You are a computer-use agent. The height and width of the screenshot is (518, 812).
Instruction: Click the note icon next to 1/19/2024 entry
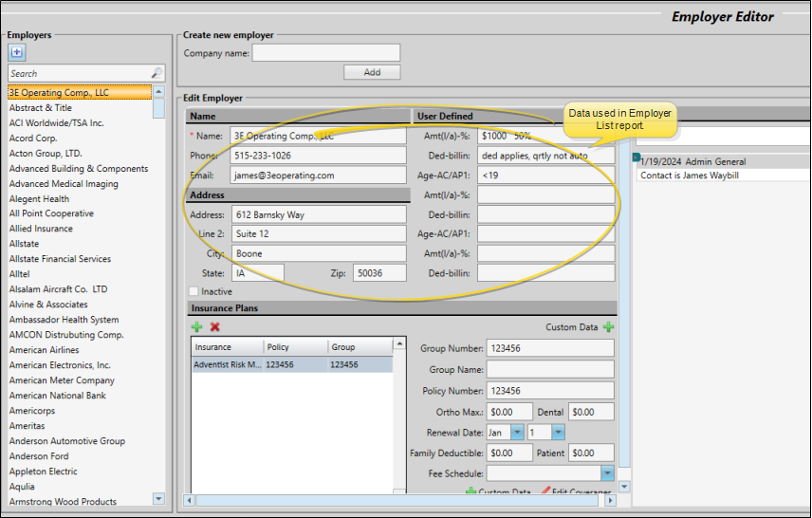(x=636, y=157)
